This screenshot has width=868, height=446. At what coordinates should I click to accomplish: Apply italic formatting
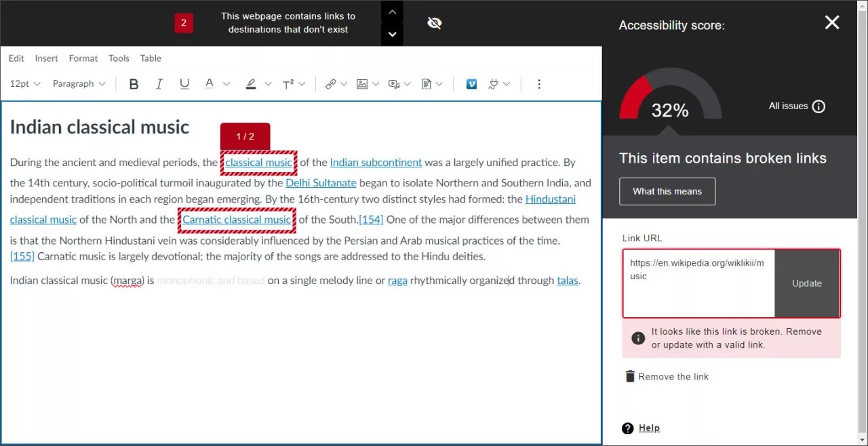(x=159, y=84)
